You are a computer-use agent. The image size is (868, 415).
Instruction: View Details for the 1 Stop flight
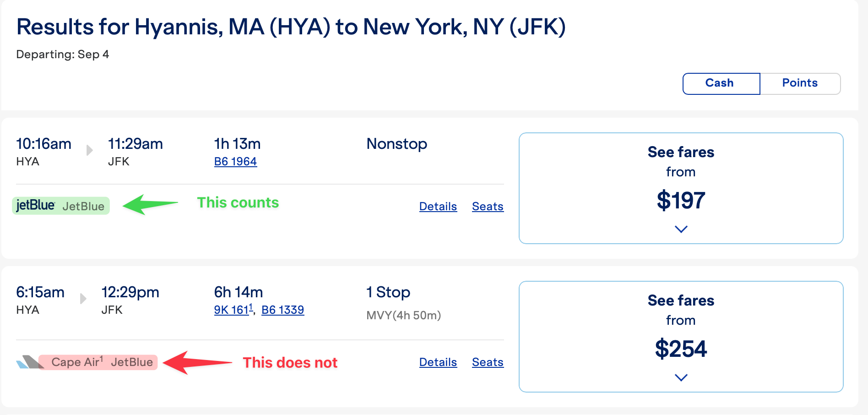point(438,362)
